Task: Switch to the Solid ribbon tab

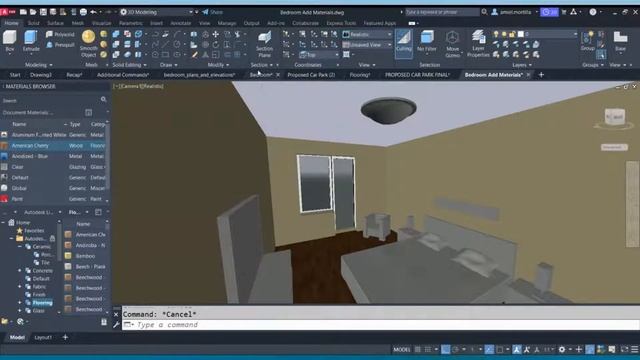Action: pyautogui.click(x=33, y=23)
